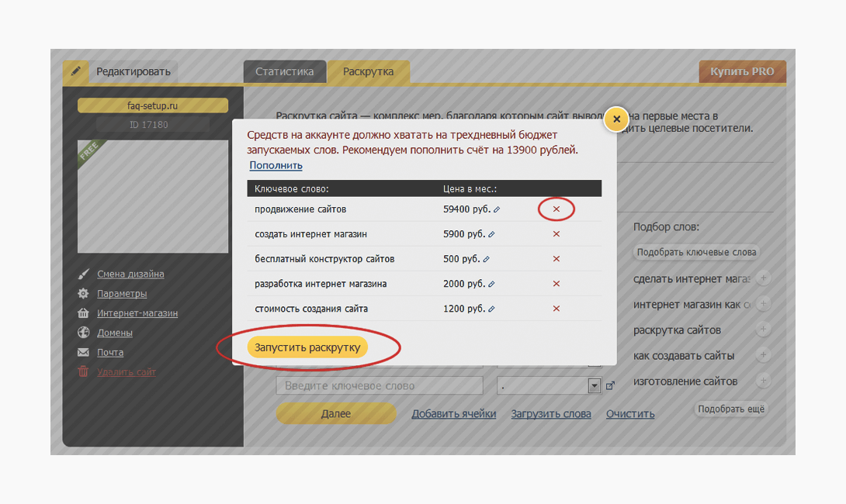Open Параметры sidebar link
The height and width of the screenshot is (504, 846).
coord(122,293)
